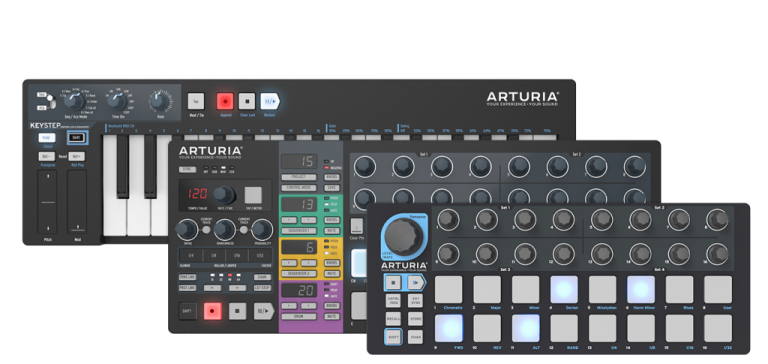Click the KeyStep Oct+ button
This screenshot has width=768, height=364.
[x=76, y=156]
